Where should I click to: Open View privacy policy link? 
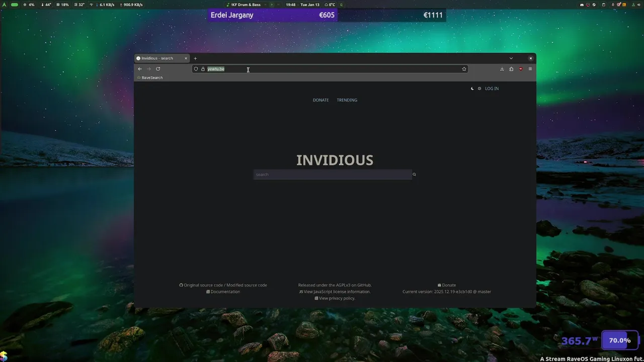coord(335,298)
